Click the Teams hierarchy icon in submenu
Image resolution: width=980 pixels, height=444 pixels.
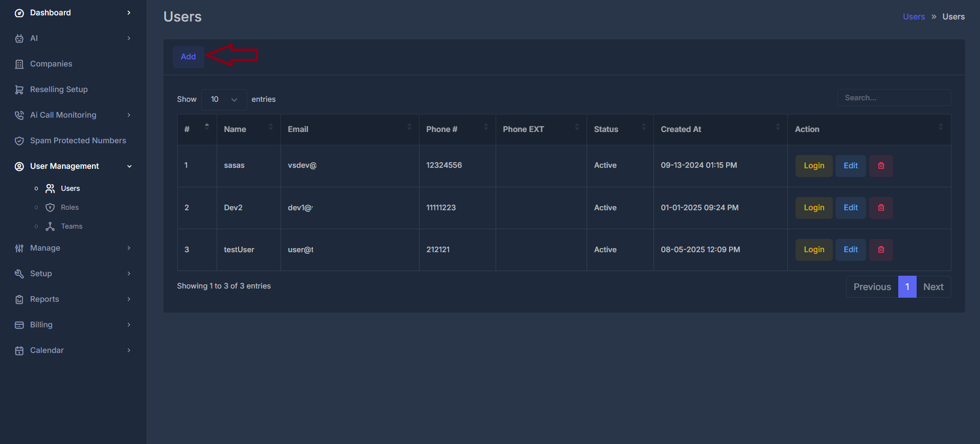(x=50, y=226)
